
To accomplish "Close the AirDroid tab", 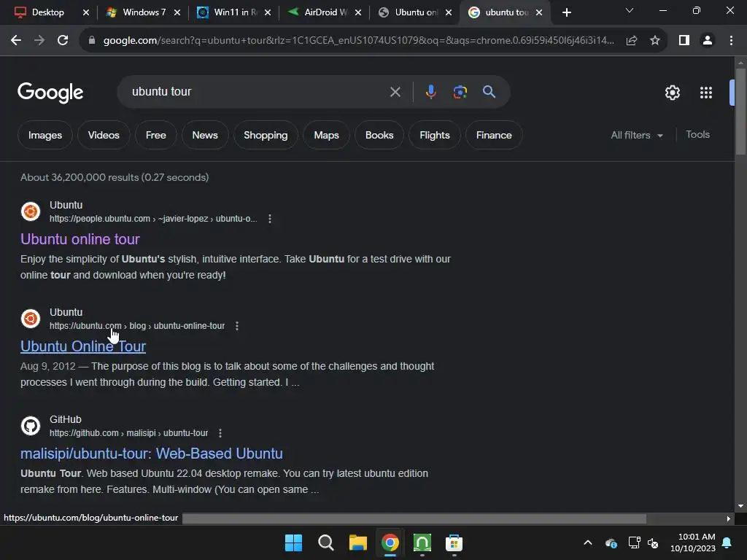I will point(357,13).
